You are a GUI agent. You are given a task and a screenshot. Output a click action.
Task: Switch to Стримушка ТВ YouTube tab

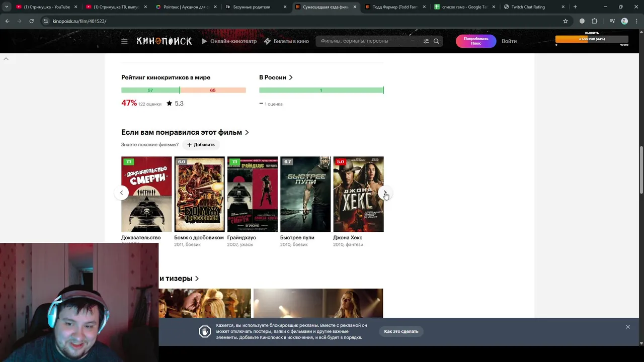(x=116, y=7)
